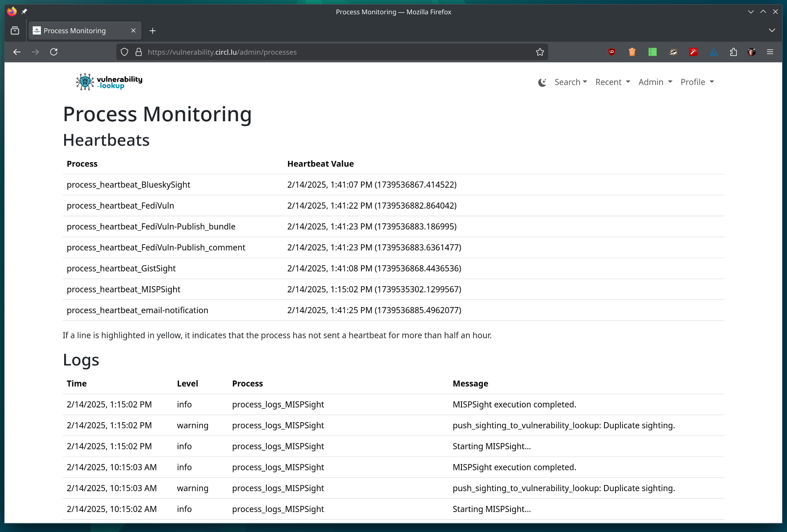Click the Level column header in Logs
The width and height of the screenshot is (787, 532).
click(187, 383)
